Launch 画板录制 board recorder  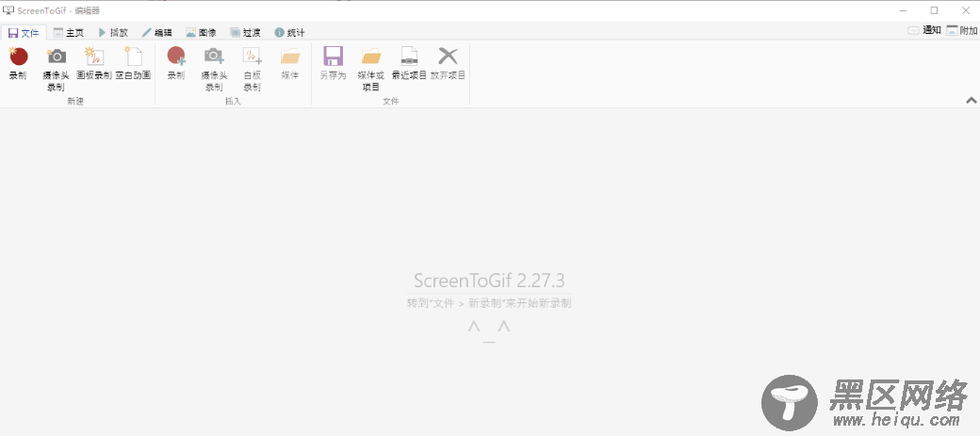pos(93,63)
